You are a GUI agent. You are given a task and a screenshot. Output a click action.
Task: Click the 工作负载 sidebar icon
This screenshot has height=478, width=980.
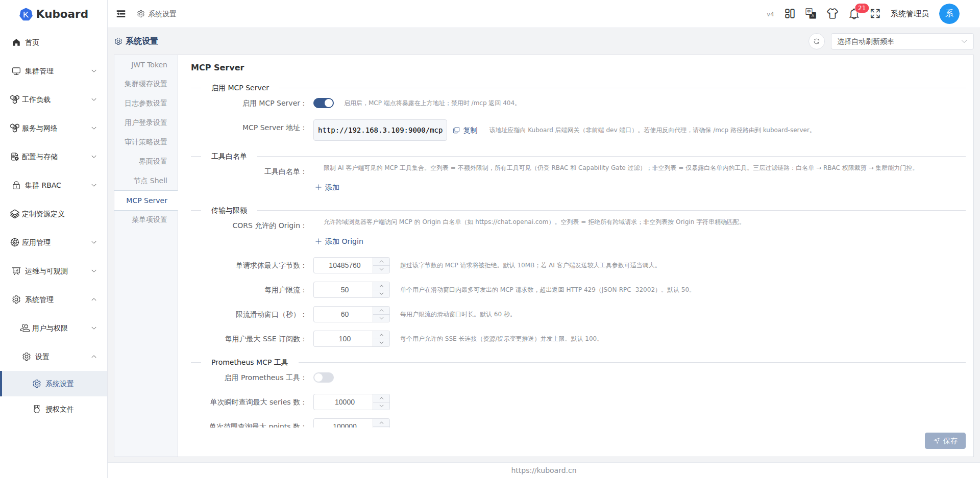click(x=15, y=99)
